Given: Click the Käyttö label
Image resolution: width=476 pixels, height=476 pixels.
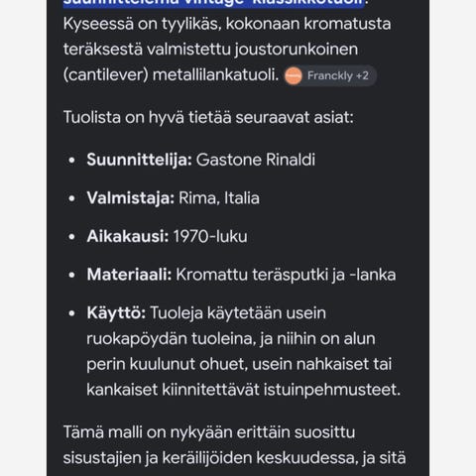Looking at the screenshot, I should (116, 312).
